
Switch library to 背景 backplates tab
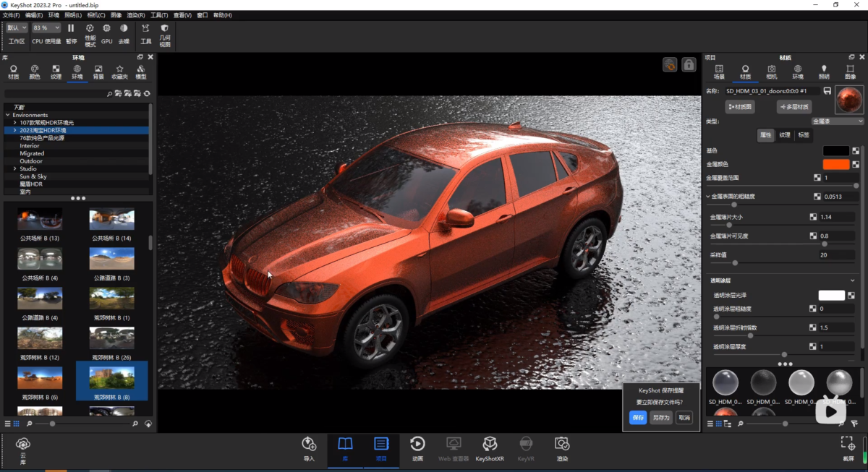point(98,72)
